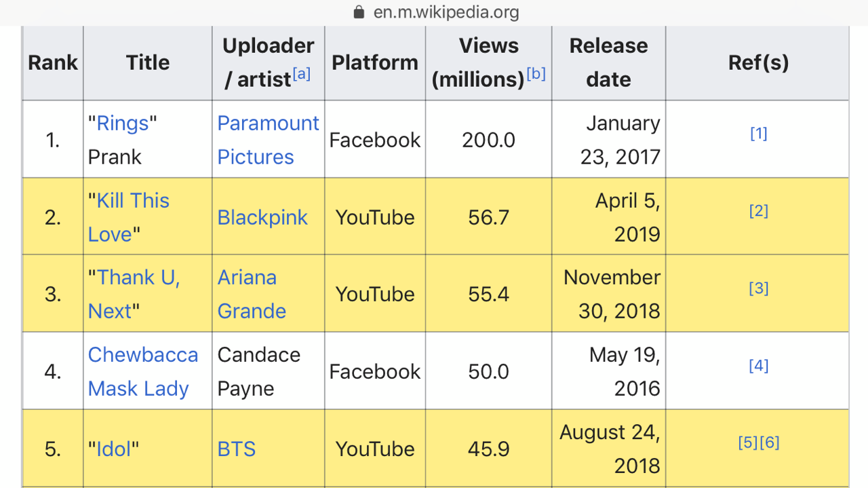Open reference [4] in Candace Payne row
The height and width of the screenshot is (488, 868).
coord(758,366)
